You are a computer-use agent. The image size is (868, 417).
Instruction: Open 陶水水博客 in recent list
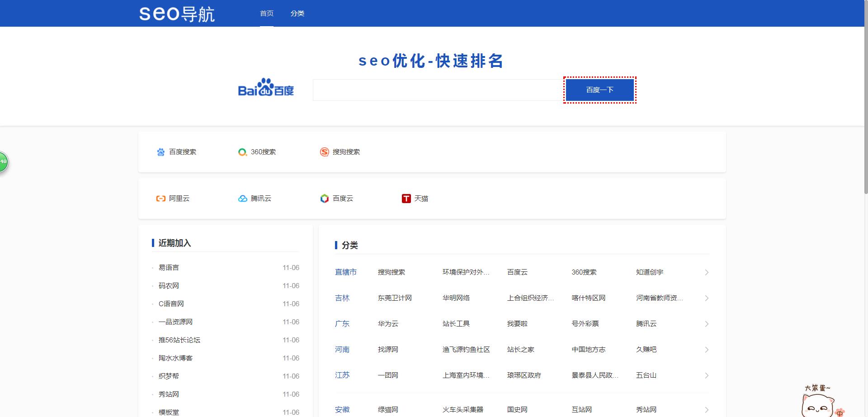pyautogui.click(x=175, y=358)
